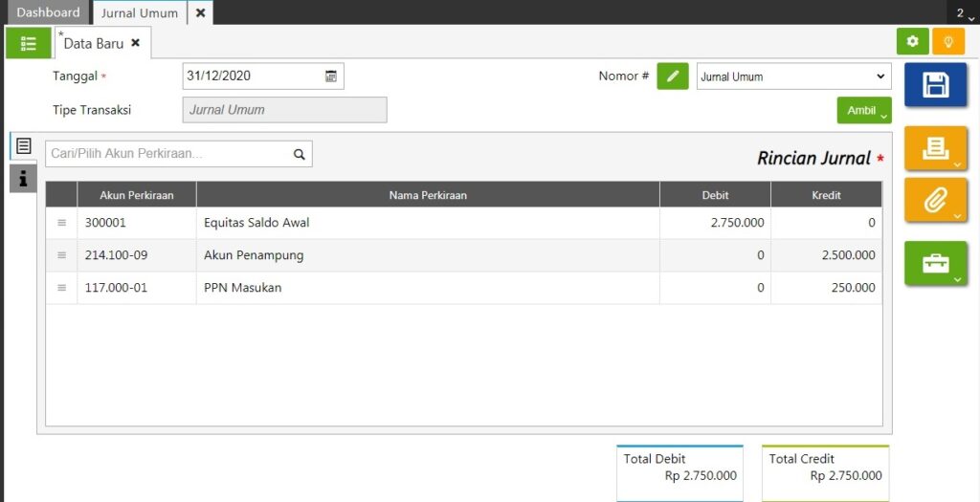This screenshot has width=980, height=502.
Task: Open the orange Print button
Action: click(x=935, y=148)
